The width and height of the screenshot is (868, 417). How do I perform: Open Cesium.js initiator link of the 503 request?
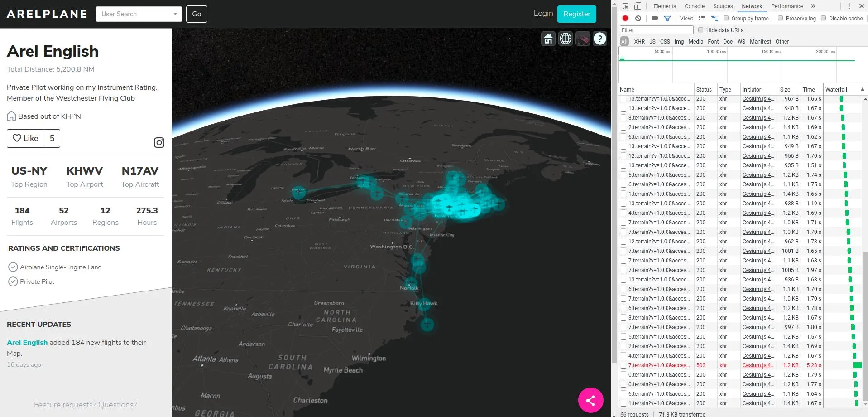pos(758,365)
